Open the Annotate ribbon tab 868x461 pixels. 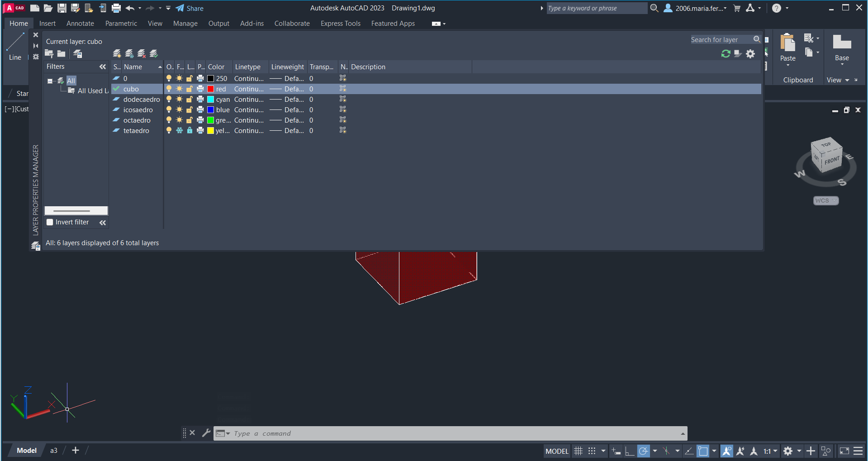[80, 24]
